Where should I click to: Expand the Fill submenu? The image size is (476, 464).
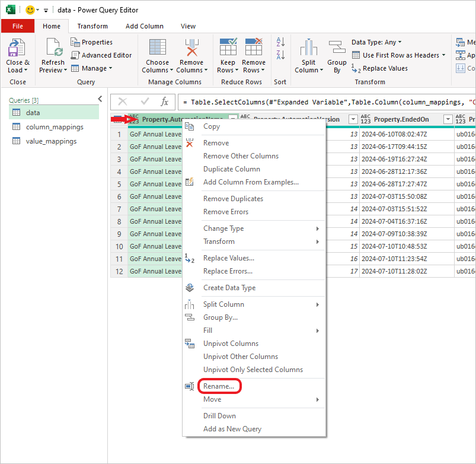coord(317,330)
